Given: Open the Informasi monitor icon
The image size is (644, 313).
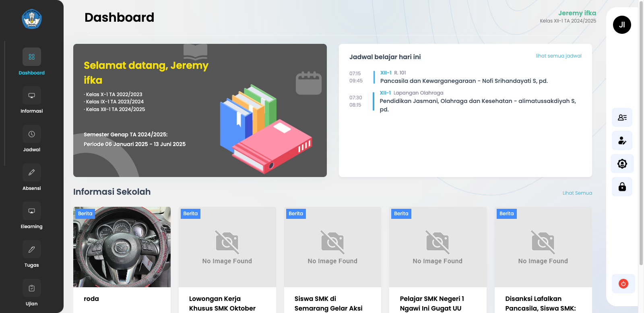Looking at the screenshot, I should [31, 96].
